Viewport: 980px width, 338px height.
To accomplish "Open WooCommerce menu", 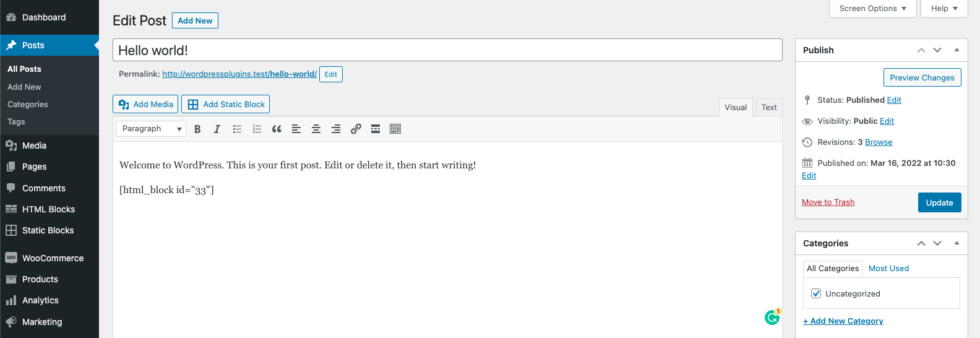I will click(49, 258).
